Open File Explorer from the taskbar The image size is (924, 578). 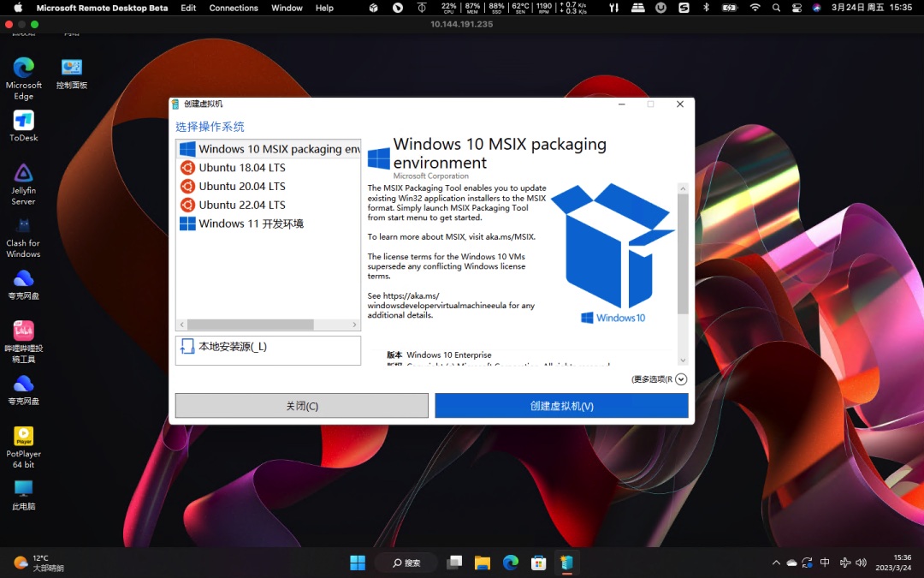(x=482, y=563)
